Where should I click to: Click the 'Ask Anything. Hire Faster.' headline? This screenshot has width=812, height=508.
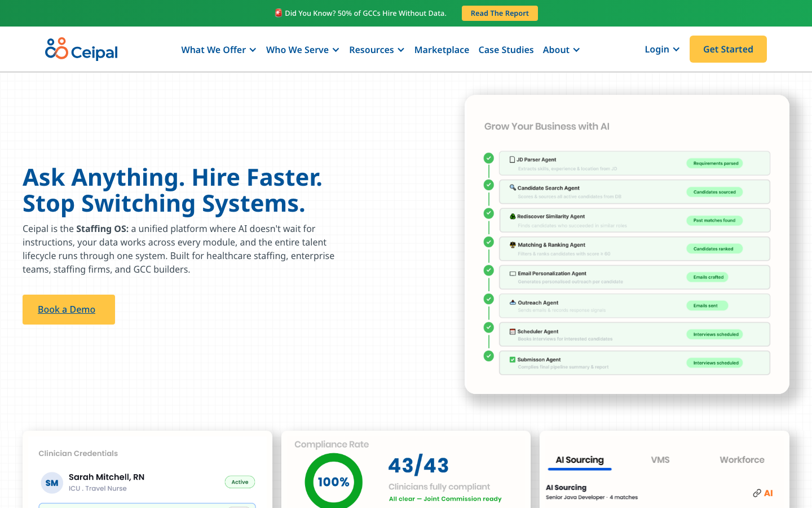point(173,177)
